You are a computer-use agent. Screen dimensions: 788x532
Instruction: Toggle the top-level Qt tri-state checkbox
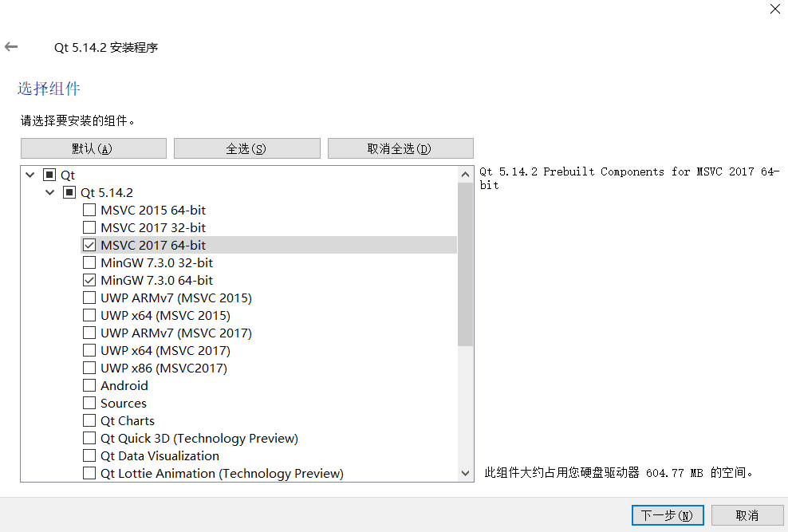click(x=49, y=175)
